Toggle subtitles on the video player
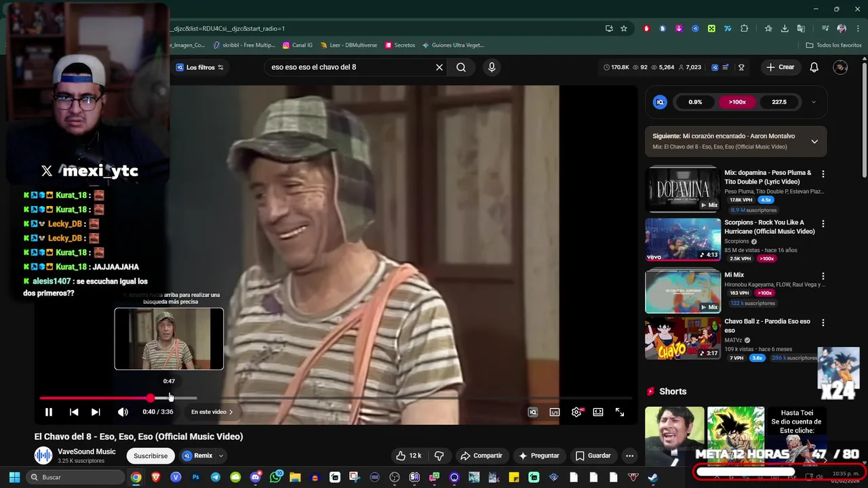The height and width of the screenshot is (488, 868). coord(555,412)
